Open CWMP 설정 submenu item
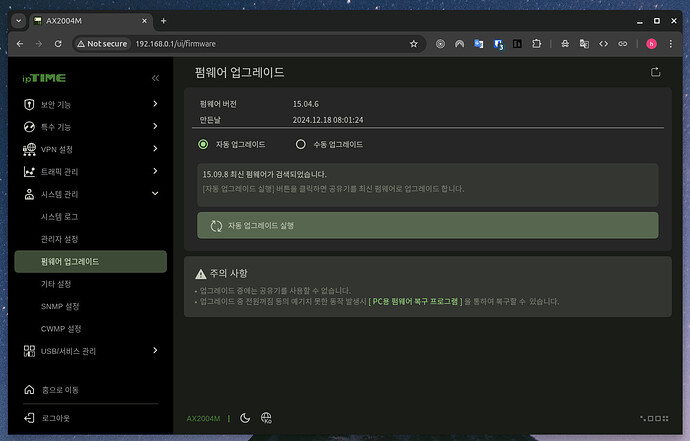690x441 pixels. pos(61,329)
